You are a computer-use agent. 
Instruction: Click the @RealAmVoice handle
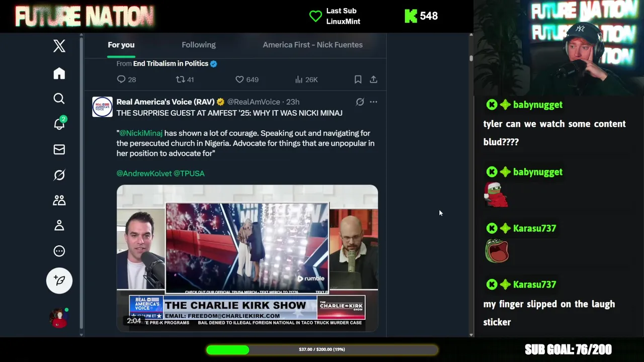coord(254,102)
